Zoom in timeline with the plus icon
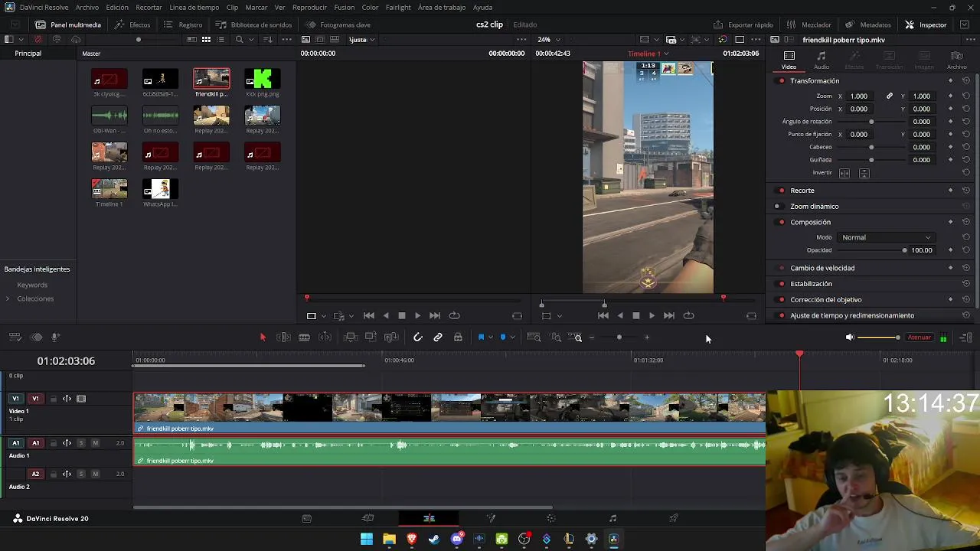 647,337
